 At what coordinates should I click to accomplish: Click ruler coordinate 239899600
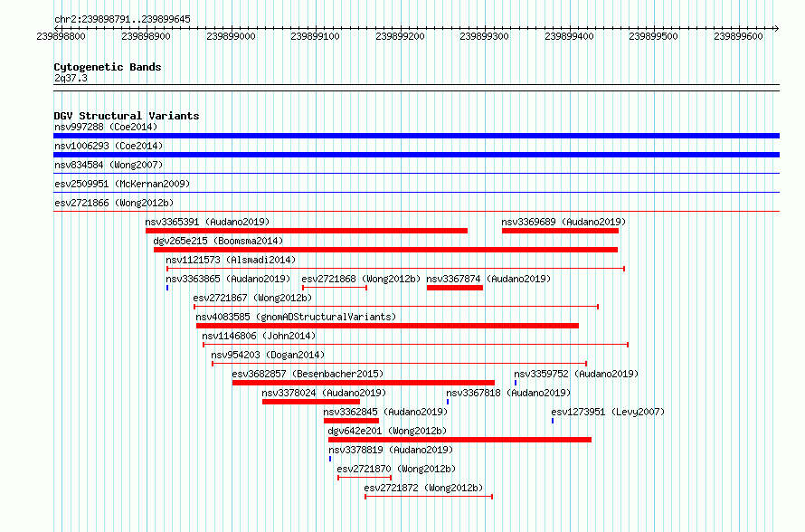[738, 36]
